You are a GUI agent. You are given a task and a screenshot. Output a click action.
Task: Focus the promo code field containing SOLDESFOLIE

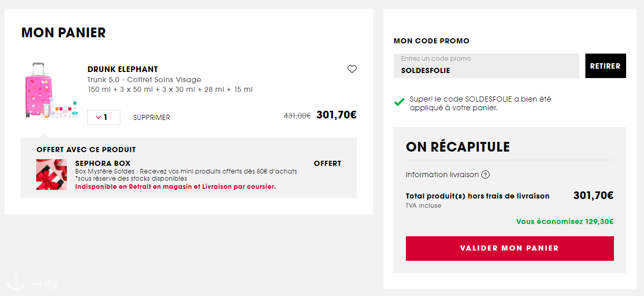[x=486, y=66]
